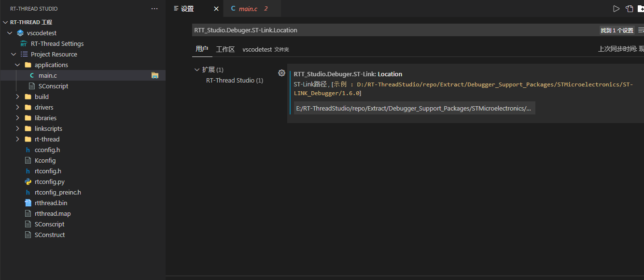The image size is (644, 280).
Task: Open the filter icon next to 找到1个设置
Action: (642, 30)
